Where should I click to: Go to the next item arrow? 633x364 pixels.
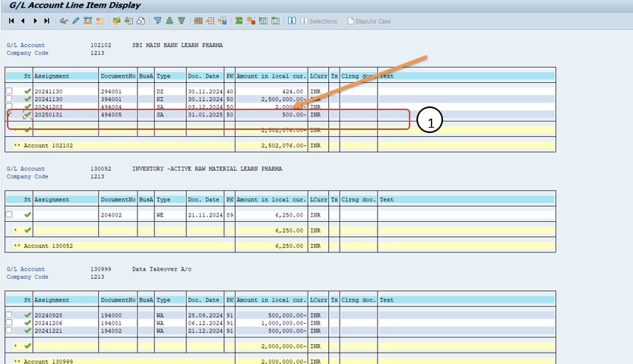click(x=35, y=21)
